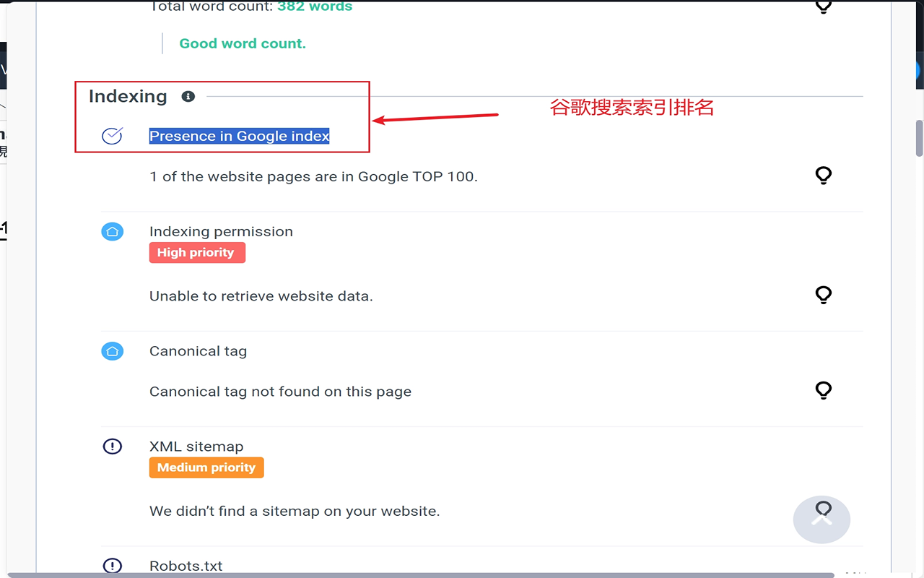
Task: Collapse the Robots.txt entry
Action: 186,566
